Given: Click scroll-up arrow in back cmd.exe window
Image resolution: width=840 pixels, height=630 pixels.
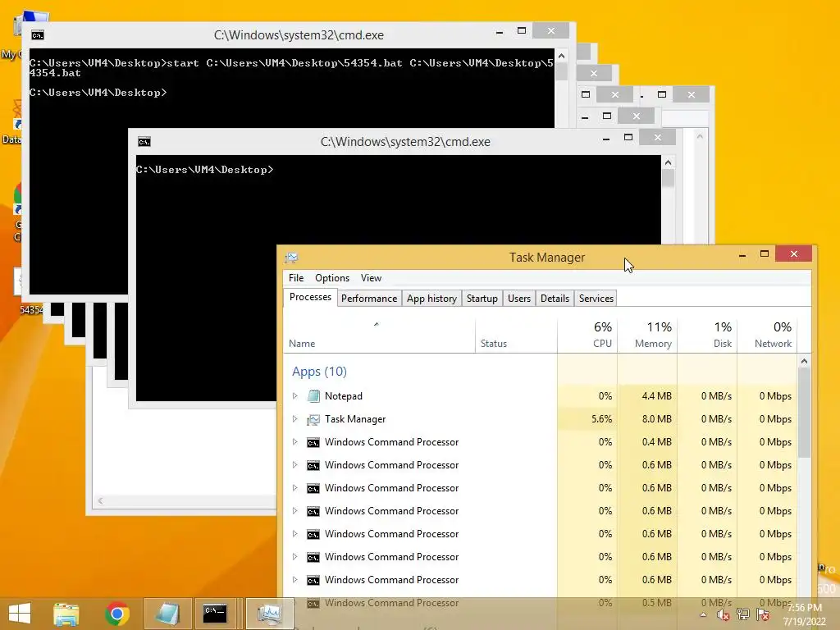Looking at the screenshot, I should [561, 56].
